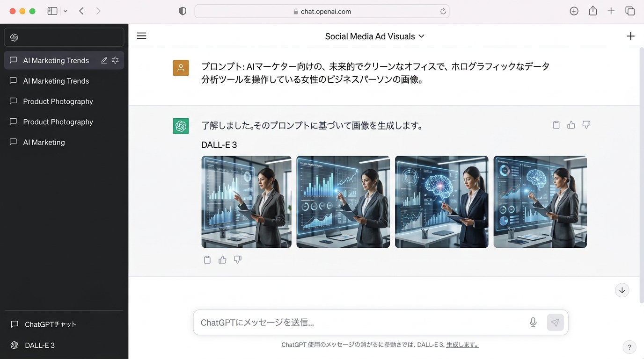The image size is (644, 359).
Task: Click the help question mark button
Action: pos(629,347)
